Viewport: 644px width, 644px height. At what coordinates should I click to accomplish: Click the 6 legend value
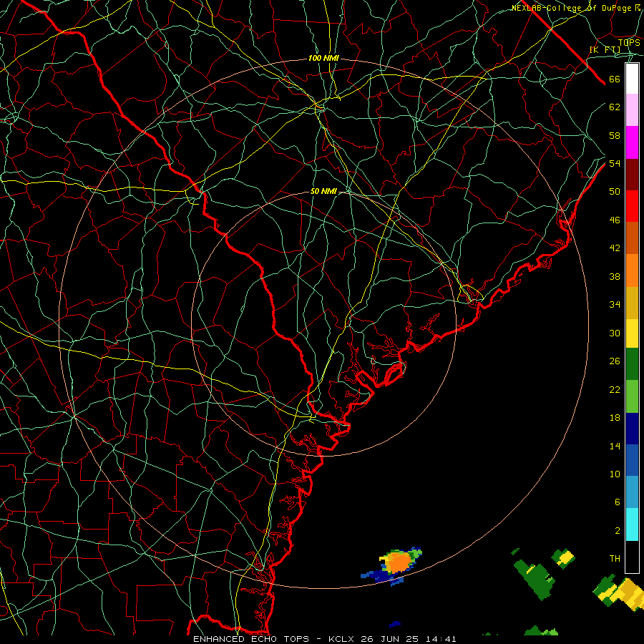(x=617, y=502)
